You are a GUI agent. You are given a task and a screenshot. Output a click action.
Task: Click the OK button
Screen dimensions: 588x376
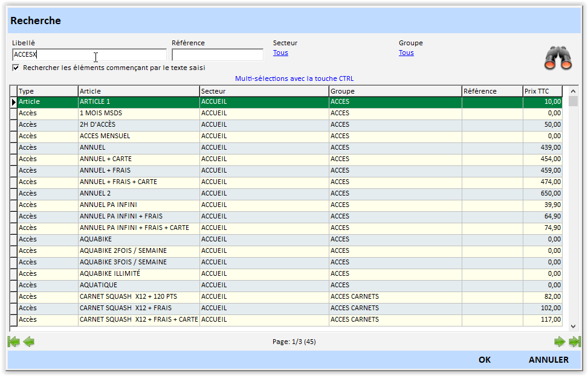pyautogui.click(x=484, y=360)
